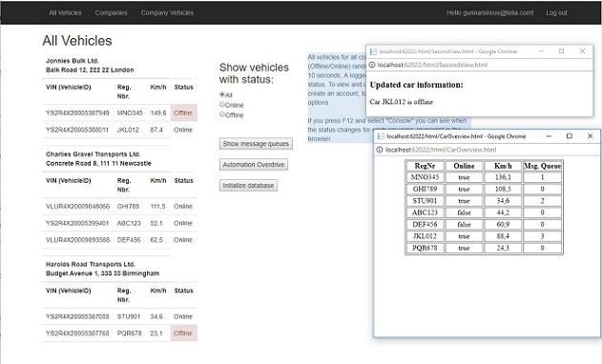Click the CarOverview window address bar URL
602x364 pixels.
[441, 150]
